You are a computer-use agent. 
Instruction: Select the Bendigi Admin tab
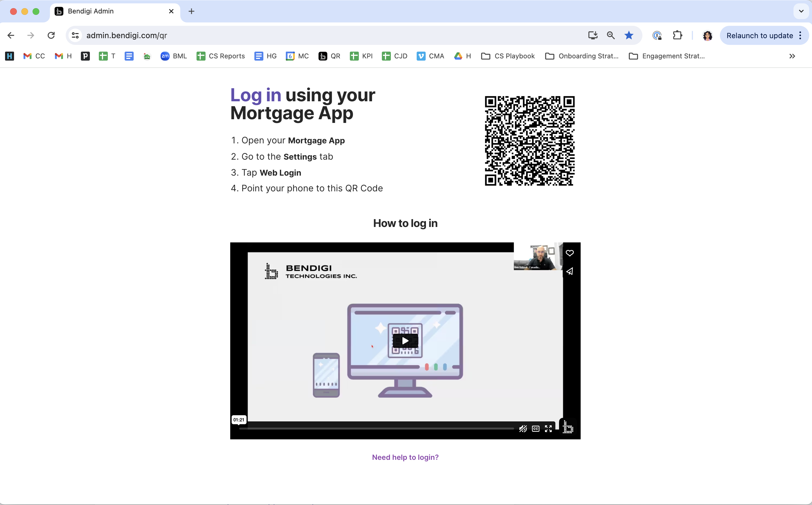(x=115, y=11)
